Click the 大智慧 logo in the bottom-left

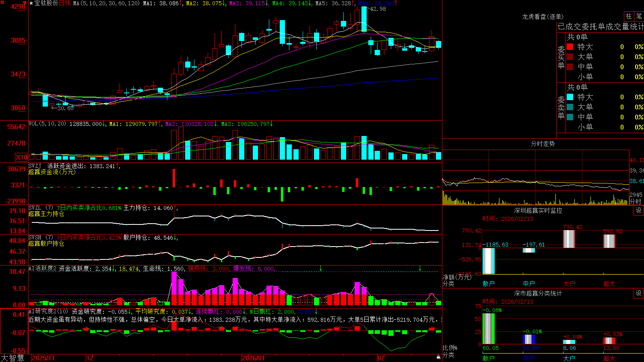pyautogui.click(x=12, y=358)
